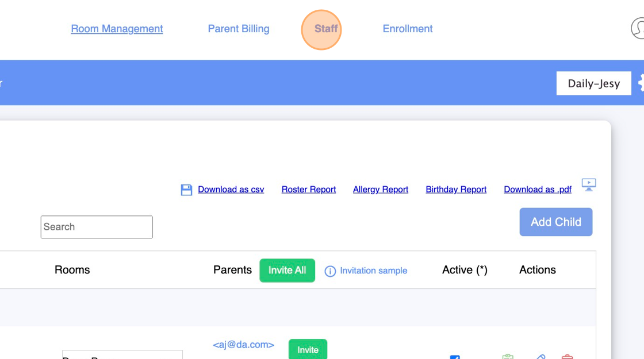
Task: Open the Birthday Report link
Action: point(456,190)
